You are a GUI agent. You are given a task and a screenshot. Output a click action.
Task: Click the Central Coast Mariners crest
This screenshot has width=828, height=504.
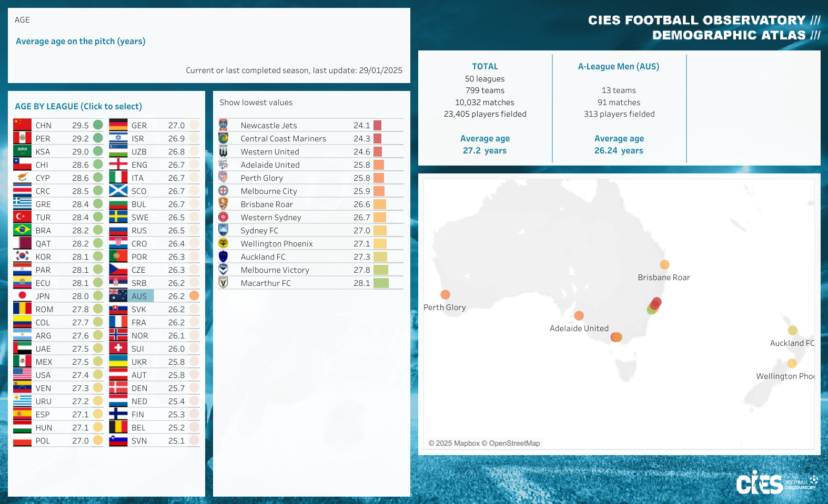(x=223, y=138)
